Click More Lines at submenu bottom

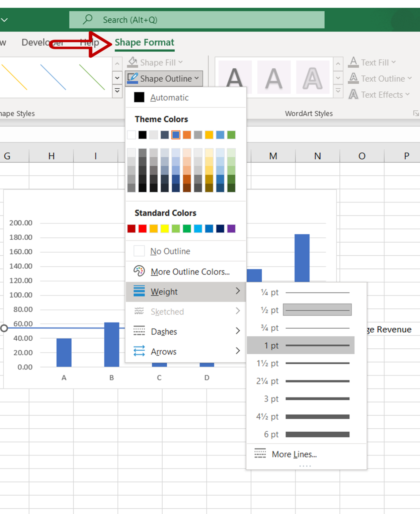[x=294, y=454]
